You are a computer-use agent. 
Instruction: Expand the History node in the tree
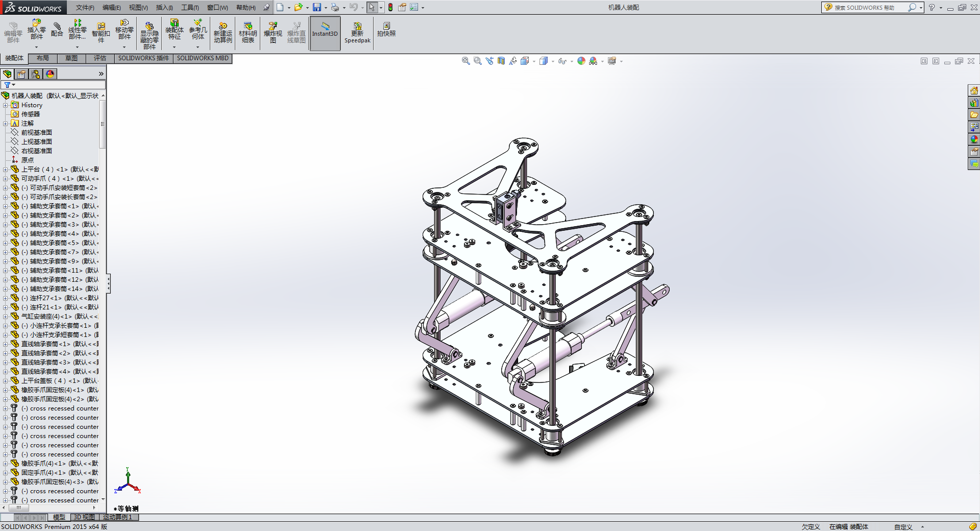(6, 105)
